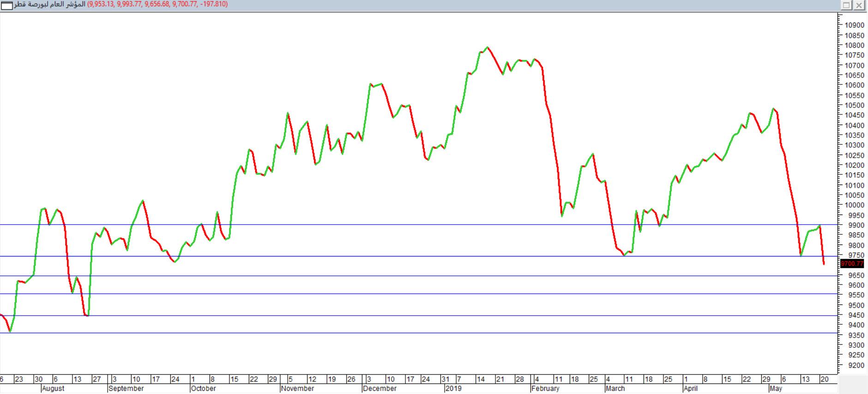Click the 9800 price axis label
The image size is (868, 394).
856,245
